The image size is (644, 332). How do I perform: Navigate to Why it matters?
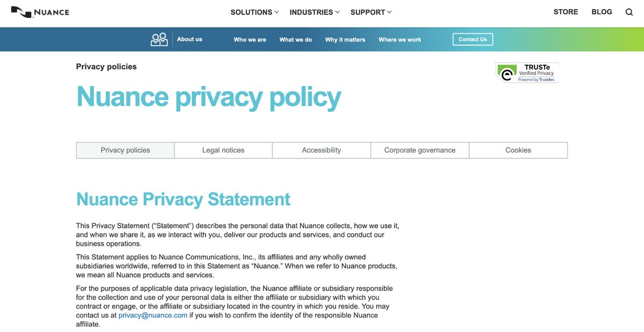point(345,40)
